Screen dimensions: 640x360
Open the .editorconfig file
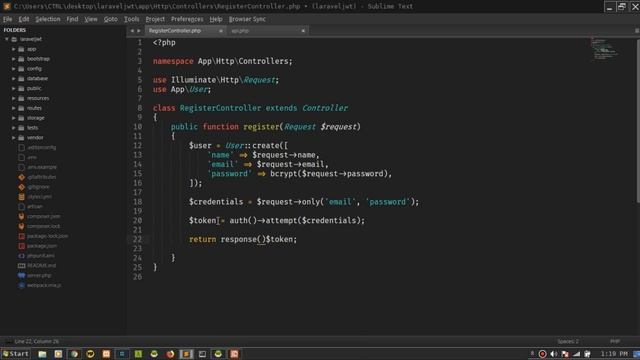pyautogui.click(x=41, y=147)
